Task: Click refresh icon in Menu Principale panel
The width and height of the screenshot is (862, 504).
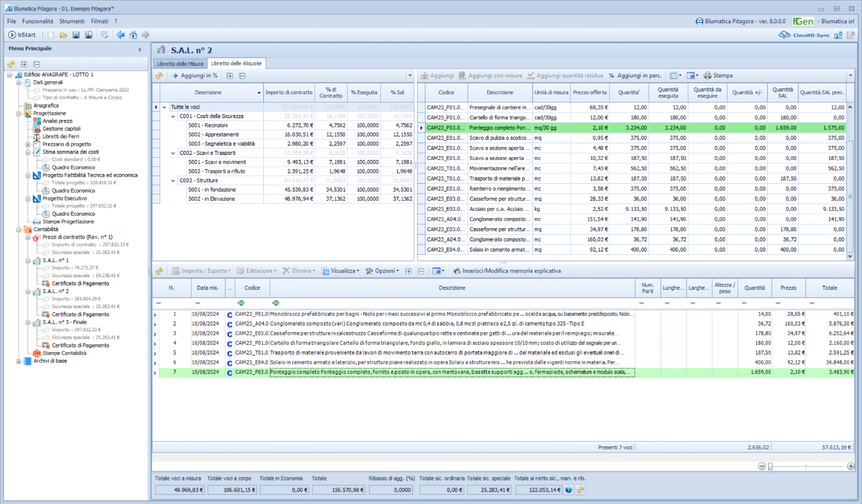Action: coord(11,64)
